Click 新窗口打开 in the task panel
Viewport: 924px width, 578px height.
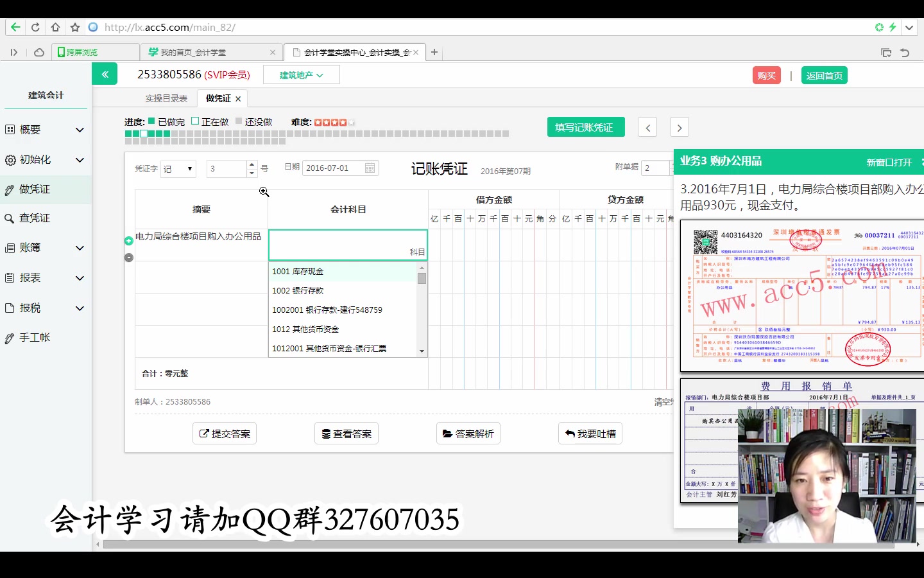[889, 162]
